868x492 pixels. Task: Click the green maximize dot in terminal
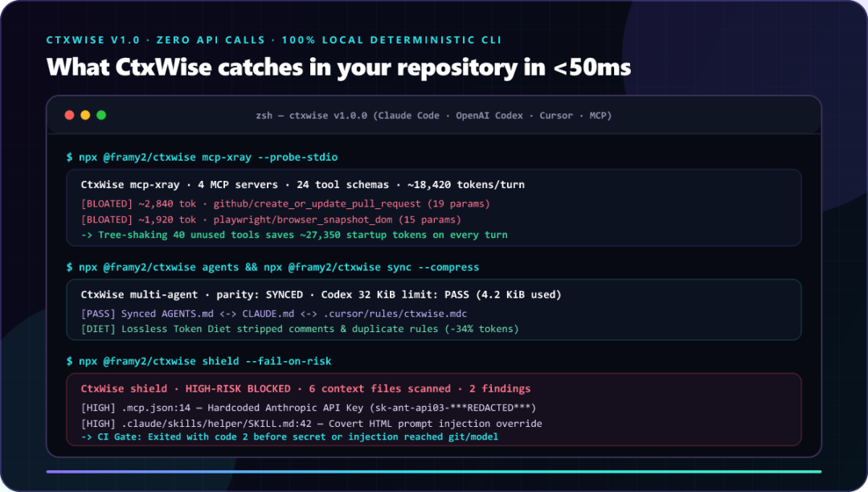point(101,115)
